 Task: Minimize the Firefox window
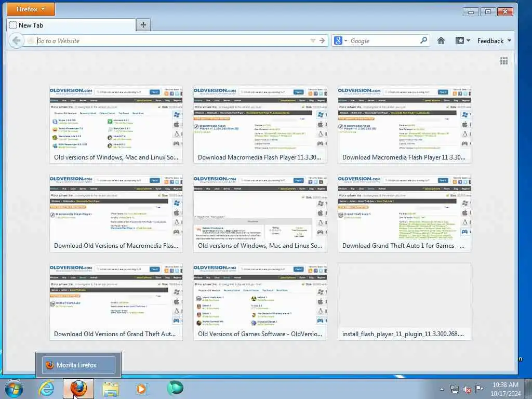(471, 12)
